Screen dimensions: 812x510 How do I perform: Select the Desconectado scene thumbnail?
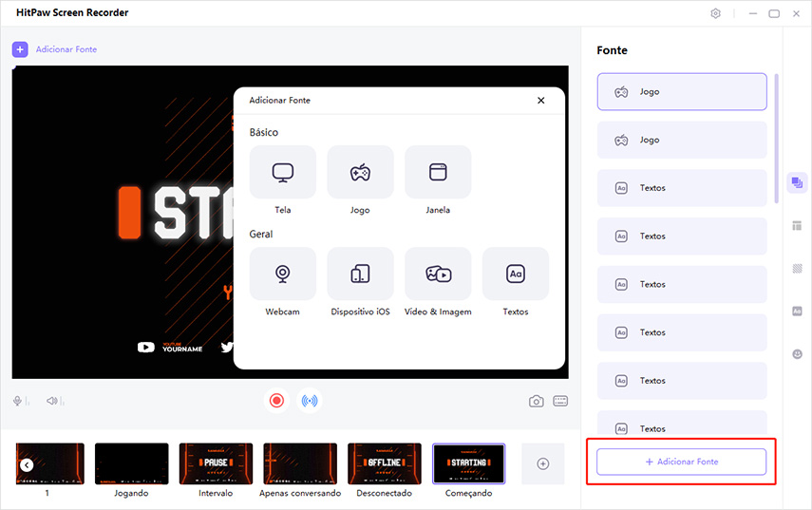[x=385, y=463]
